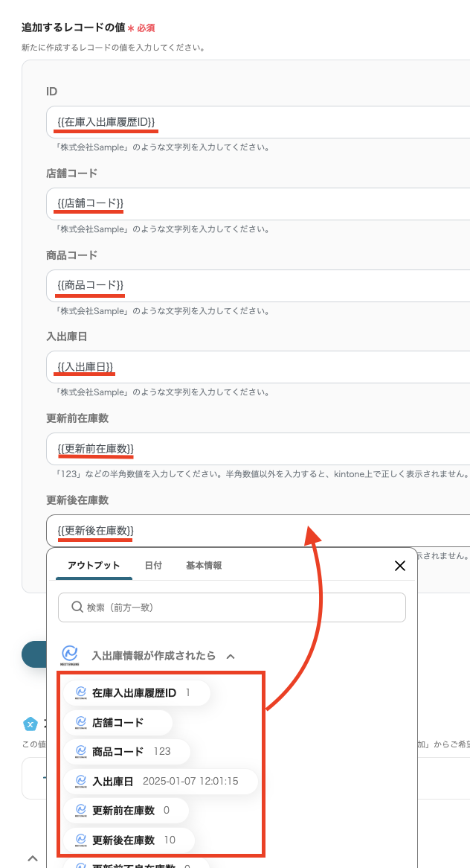
Task: Open the 基本情報 tab
Action: pos(204,566)
